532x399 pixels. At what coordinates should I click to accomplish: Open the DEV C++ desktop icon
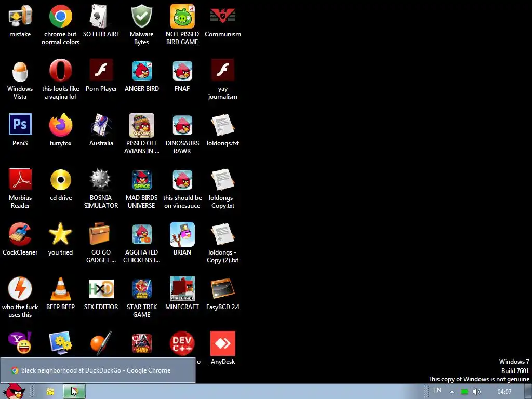point(182,343)
